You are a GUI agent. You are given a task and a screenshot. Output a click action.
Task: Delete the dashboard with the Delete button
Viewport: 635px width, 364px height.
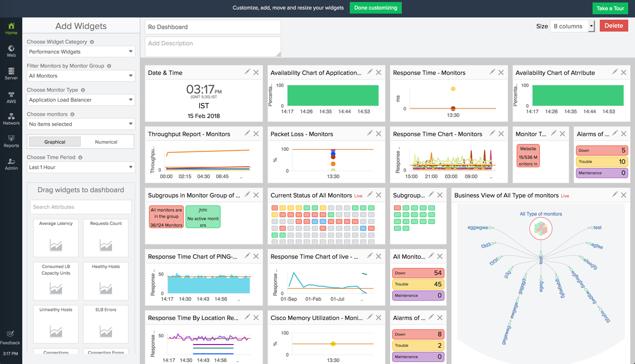point(614,26)
